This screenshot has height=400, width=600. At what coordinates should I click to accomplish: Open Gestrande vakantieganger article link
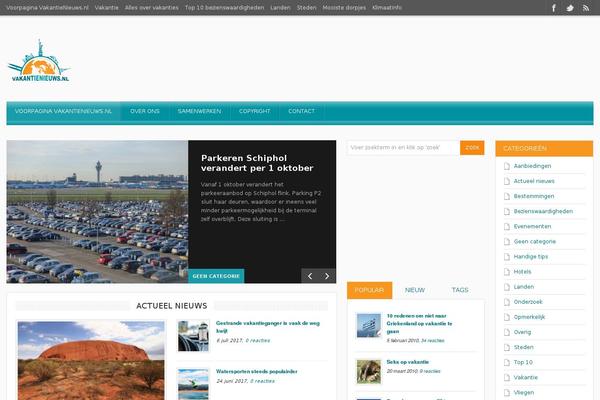click(267, 327)
